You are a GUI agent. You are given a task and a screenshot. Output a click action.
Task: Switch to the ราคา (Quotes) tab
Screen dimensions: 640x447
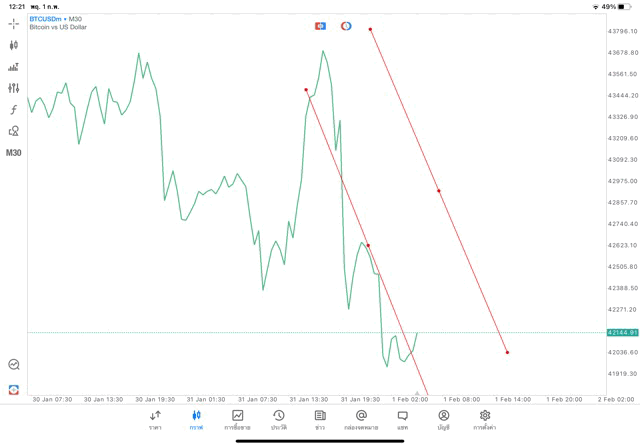(155, 420)
